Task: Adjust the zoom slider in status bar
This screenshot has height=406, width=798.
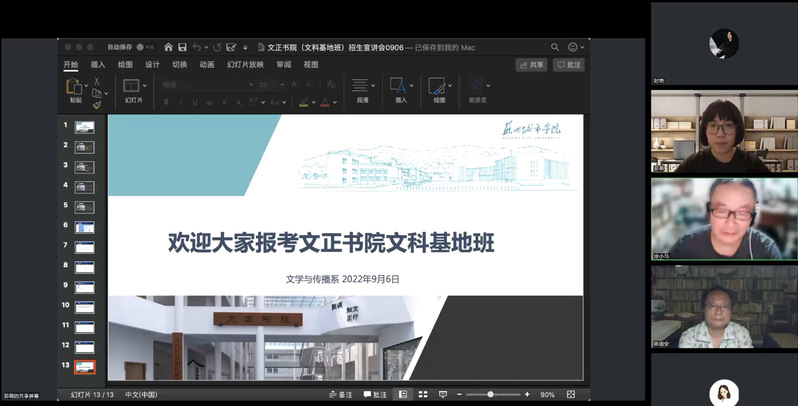Action: click(x=490, y=395)
